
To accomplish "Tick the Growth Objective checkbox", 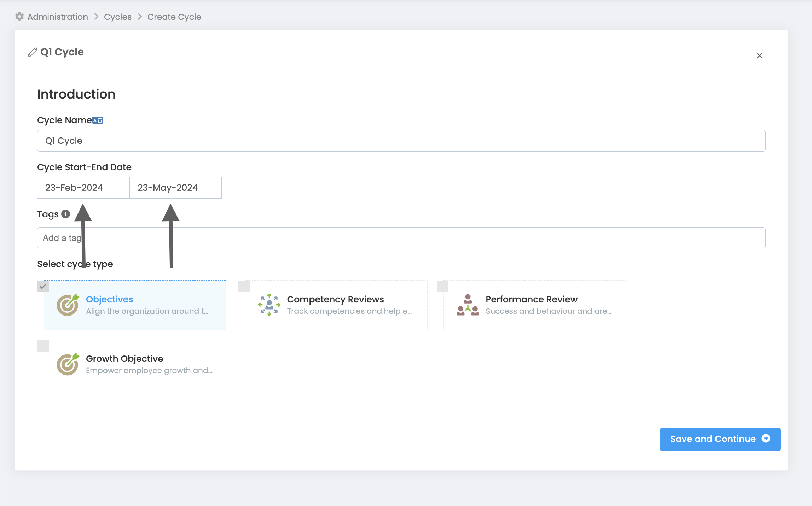I will tap(43, 346).
